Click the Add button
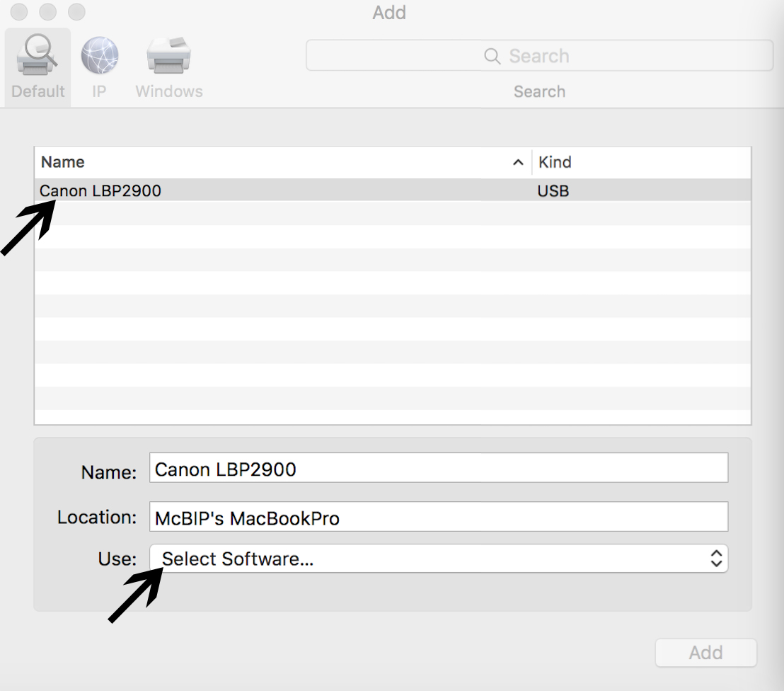This screenshot has width=784, height=691. click(x=705, y=653)
